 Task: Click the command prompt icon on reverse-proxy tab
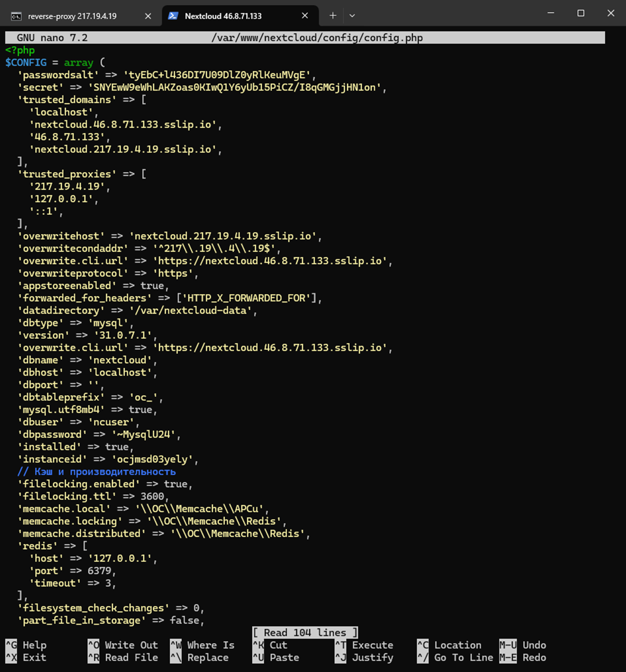pos(16,16)
